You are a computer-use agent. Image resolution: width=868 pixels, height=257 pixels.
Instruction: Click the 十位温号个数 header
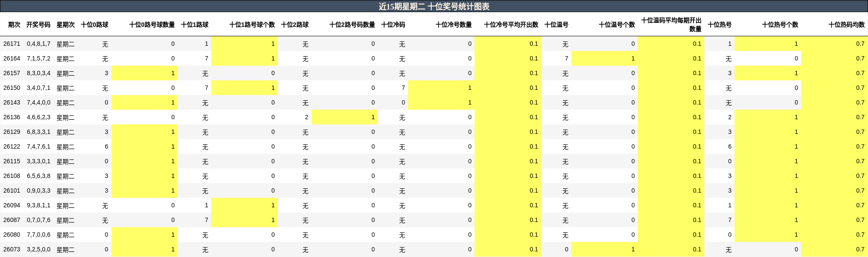617,25
